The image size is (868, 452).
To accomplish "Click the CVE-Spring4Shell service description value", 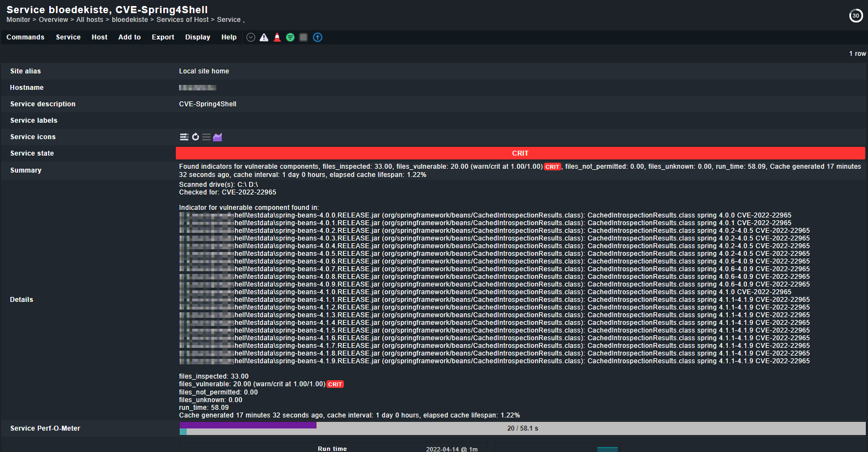I will [208, 104].
